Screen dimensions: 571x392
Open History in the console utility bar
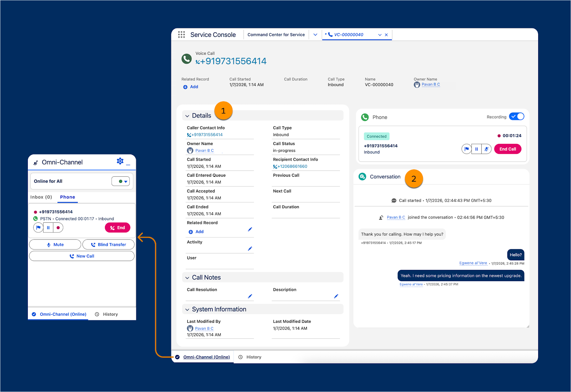coord(250,357)
